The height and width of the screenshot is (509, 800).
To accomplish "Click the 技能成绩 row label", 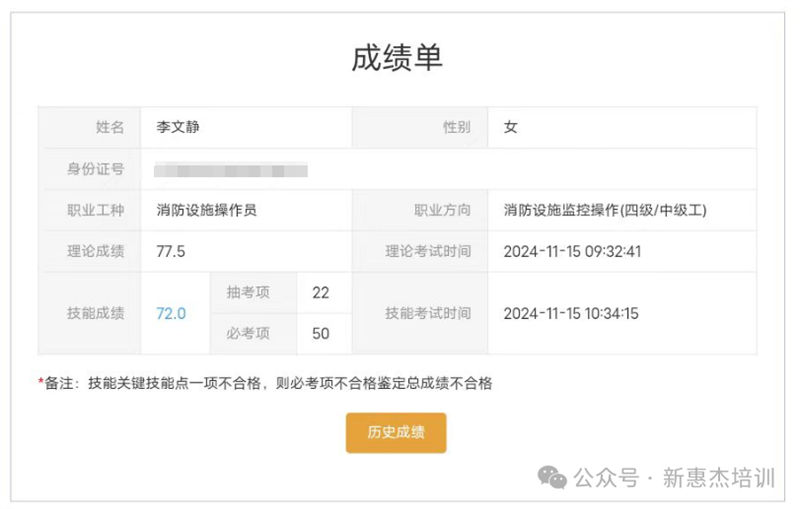I will point(95,313).
